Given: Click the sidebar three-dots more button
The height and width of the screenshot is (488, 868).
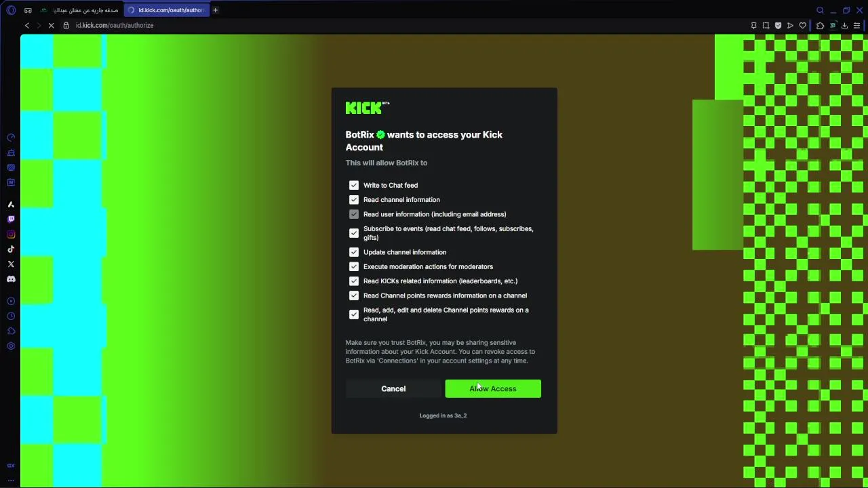Looking at the screenshot, I should (x=11, y=481).
